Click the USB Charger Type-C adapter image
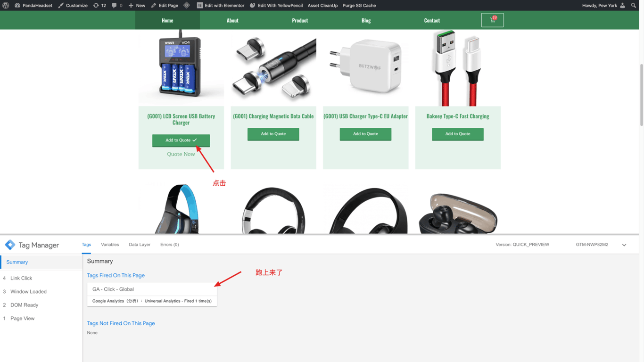Viewport: 644px width, 362px height. tap(365, 67)
